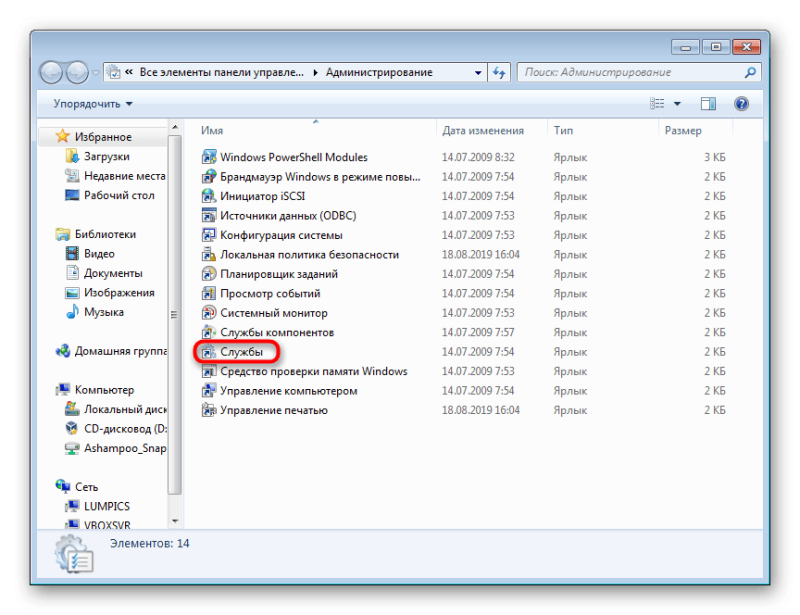Click the Forward navigation button
The image size is (800, 615).
click(x=77, y=72)
